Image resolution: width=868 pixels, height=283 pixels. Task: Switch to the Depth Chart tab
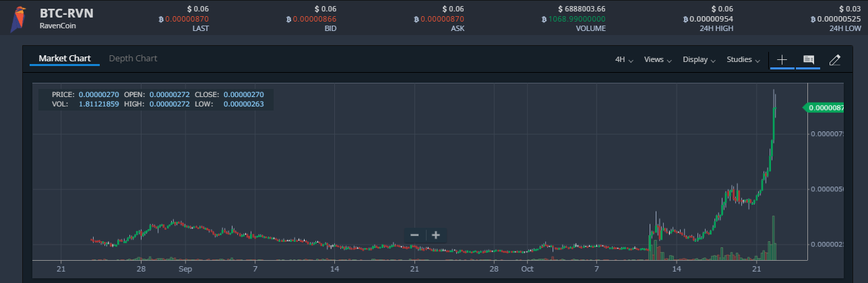pyautogui.click(x=133, y=59)
